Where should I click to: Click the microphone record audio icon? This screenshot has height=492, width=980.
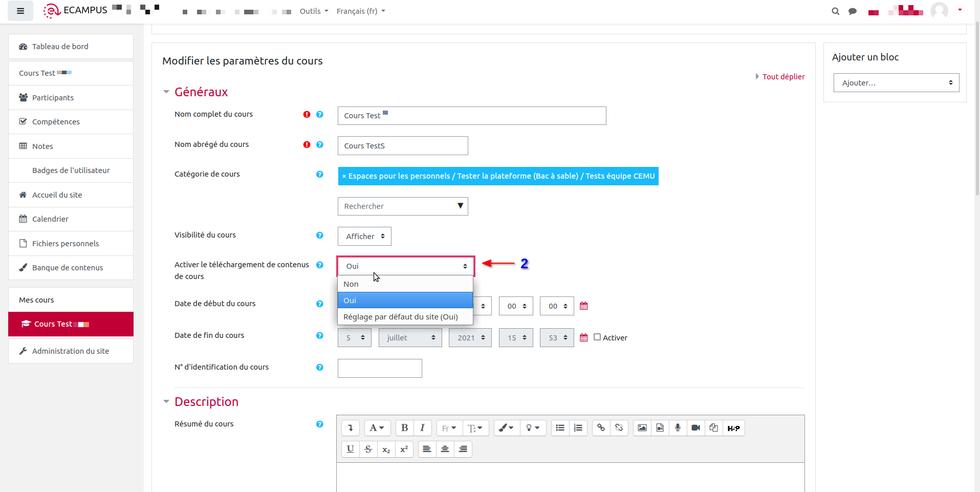pos(678,428)
